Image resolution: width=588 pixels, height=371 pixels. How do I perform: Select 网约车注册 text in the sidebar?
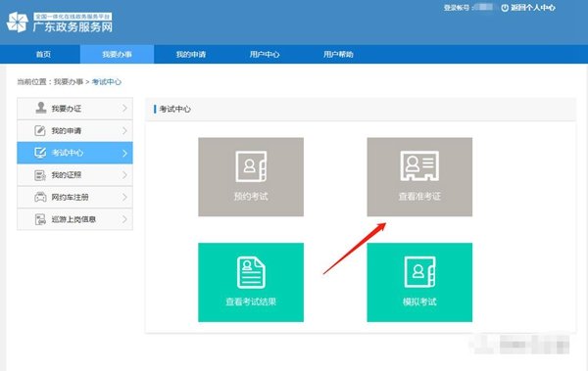click(71, 197)
